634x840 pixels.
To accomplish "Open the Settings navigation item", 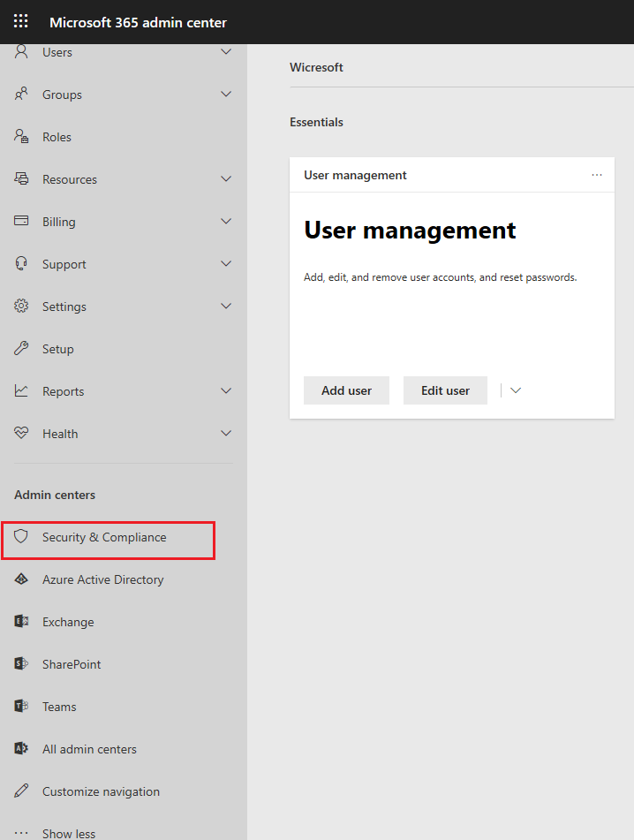I will tap(123, 306).
